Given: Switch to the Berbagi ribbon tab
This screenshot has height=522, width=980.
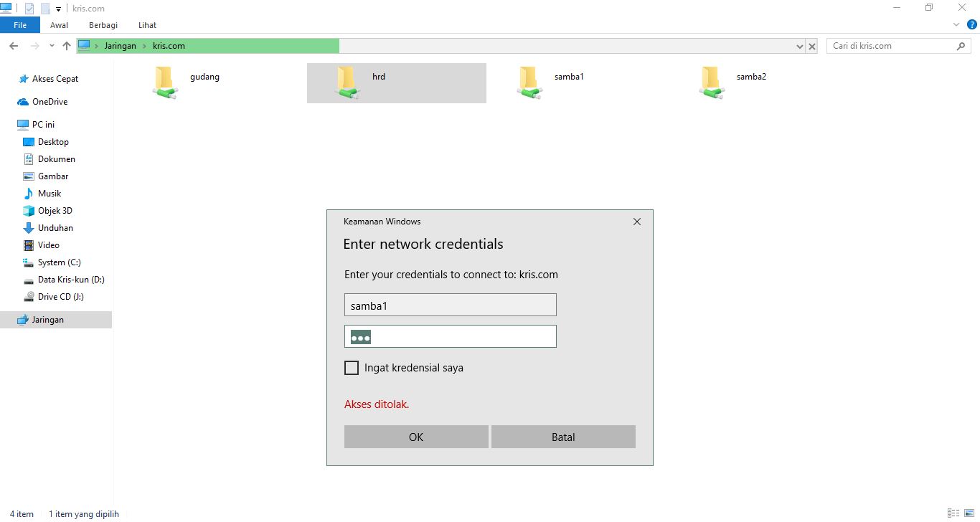Looking at the screenshot, I should tap(103, 25).
